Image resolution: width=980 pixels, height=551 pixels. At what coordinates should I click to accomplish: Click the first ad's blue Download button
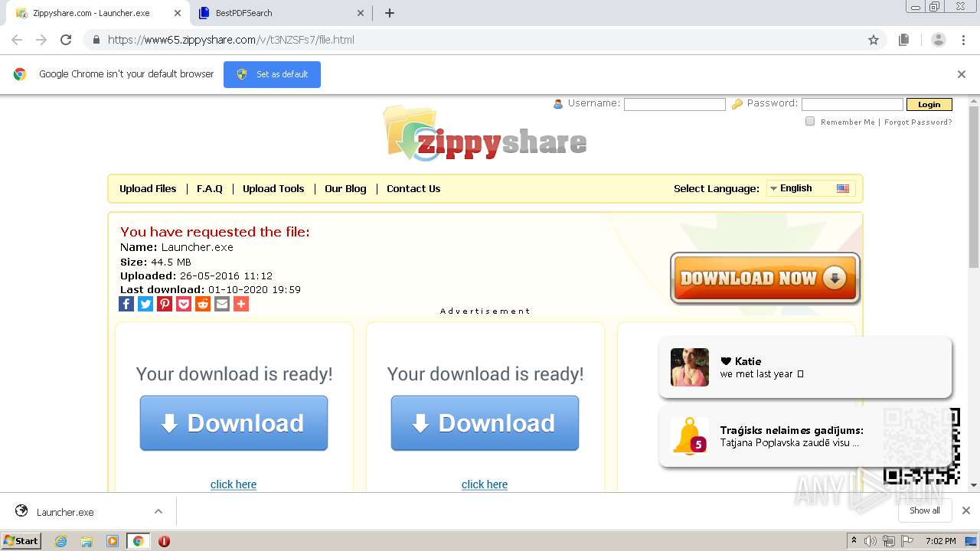coord(234,423)
